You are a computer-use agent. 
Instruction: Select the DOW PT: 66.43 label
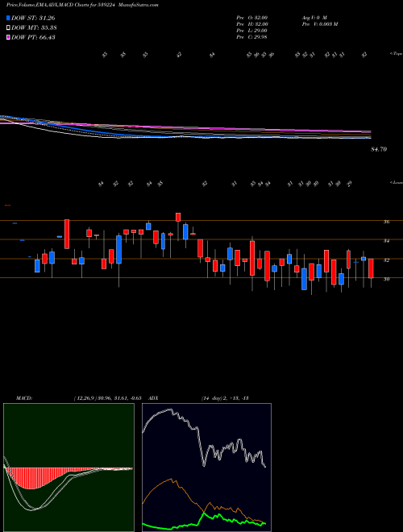point(33,37)
